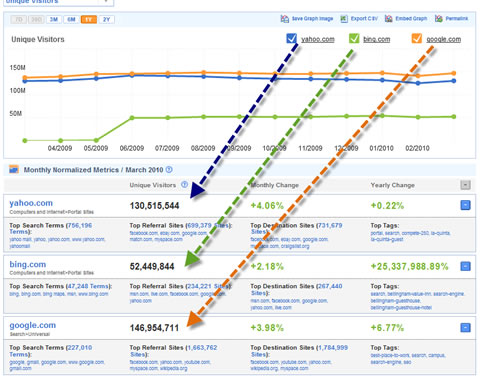Click the Yearly Change column header
The image size is (480, 388).
[393, 185]
